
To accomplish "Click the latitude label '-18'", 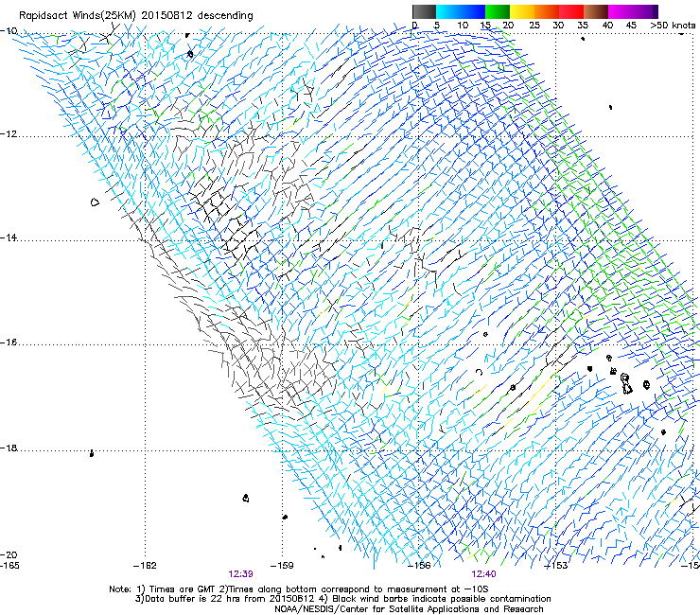I will point(9,448).
